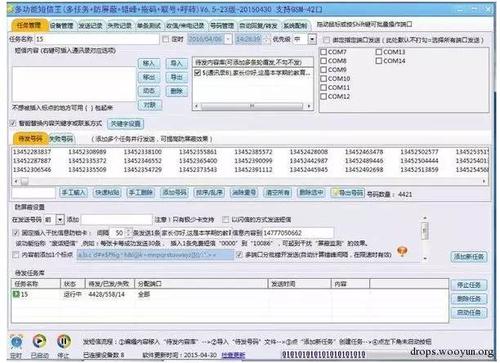Open the 失败记录 failed records tab
This screenshot has height=363, width=500.
120,26
